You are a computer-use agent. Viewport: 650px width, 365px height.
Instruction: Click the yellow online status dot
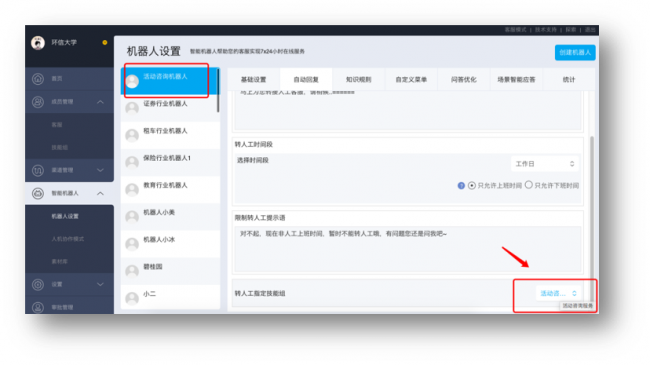(x=105, y=42)
